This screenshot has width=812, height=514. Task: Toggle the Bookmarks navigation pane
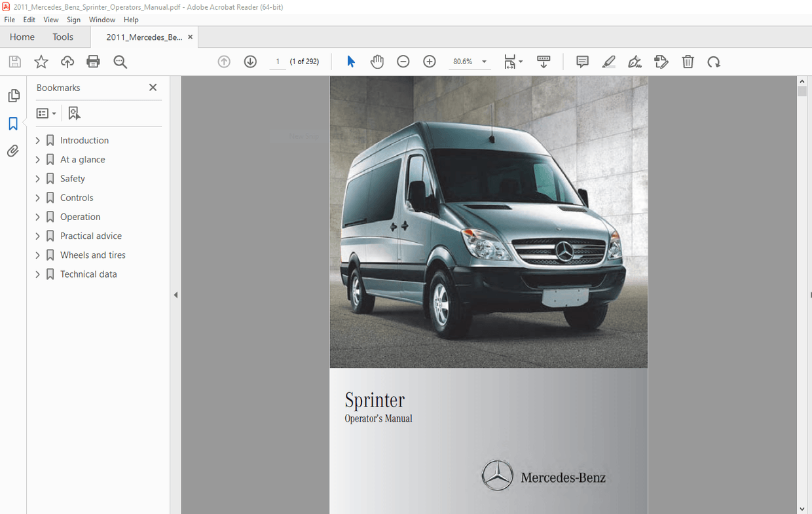click(13, 123)
